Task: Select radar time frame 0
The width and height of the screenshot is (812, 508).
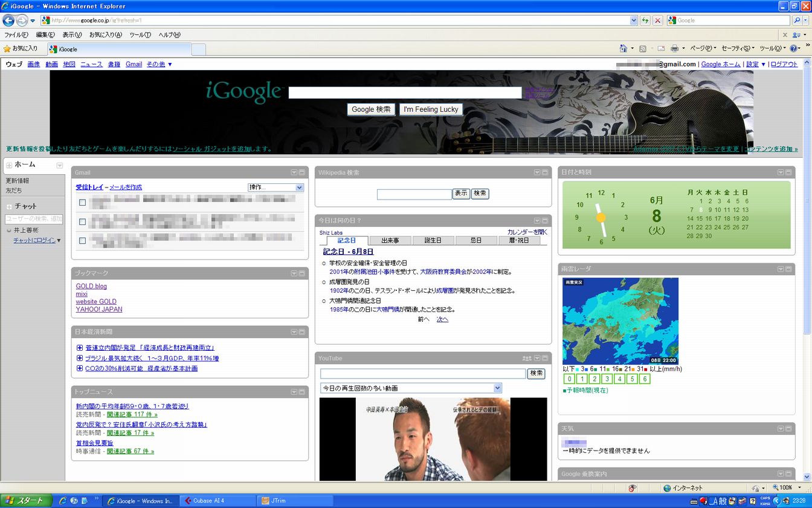Action: [x=569, y=379]
